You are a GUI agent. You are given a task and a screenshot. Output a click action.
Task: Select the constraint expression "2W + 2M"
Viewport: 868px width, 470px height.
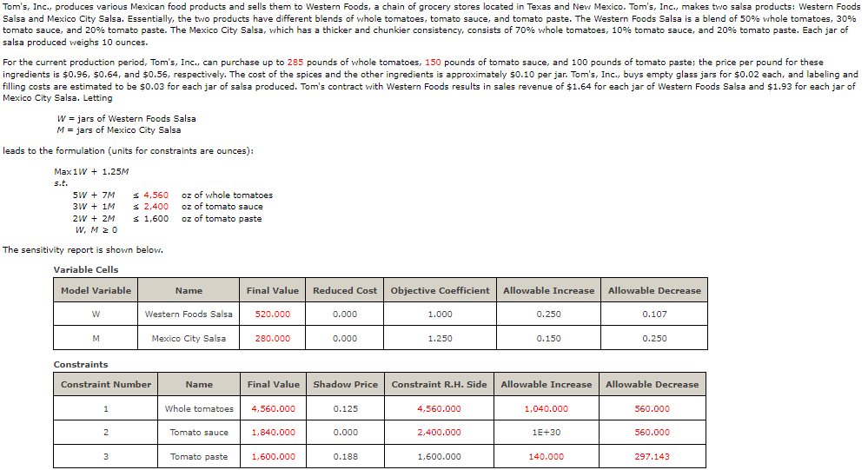pos(94,219)
